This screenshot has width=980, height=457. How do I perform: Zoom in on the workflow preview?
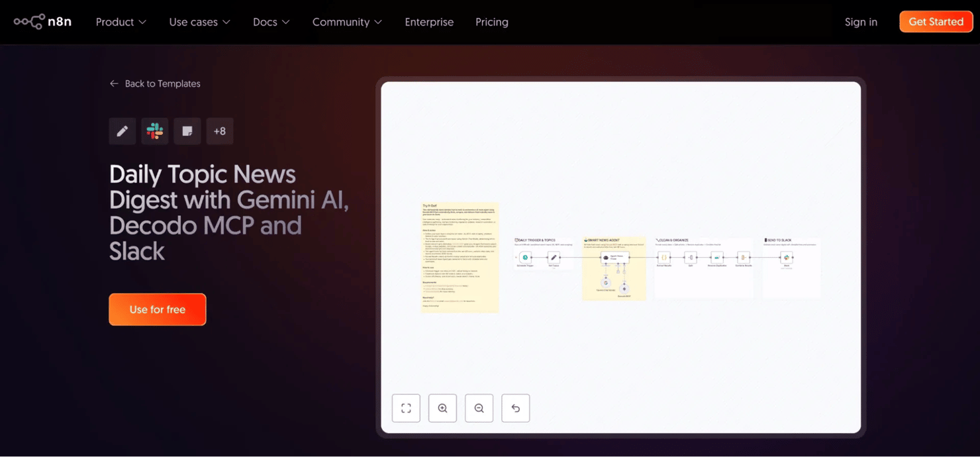442,408
